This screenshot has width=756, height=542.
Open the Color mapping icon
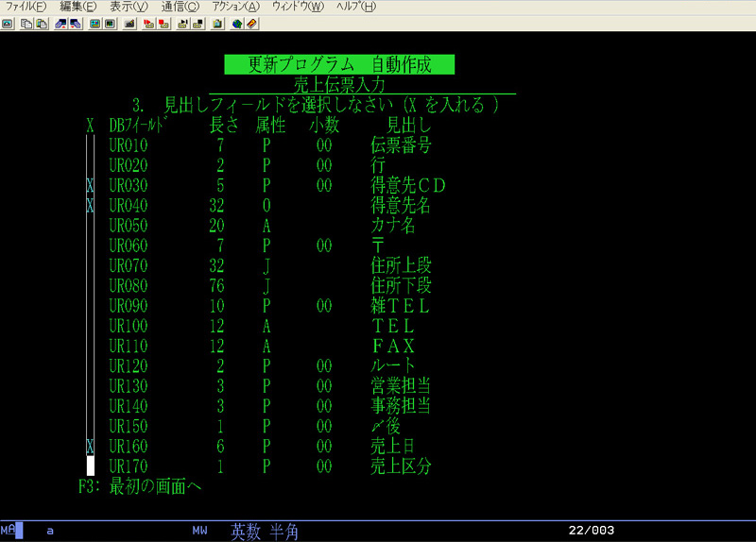click(110, 24)
